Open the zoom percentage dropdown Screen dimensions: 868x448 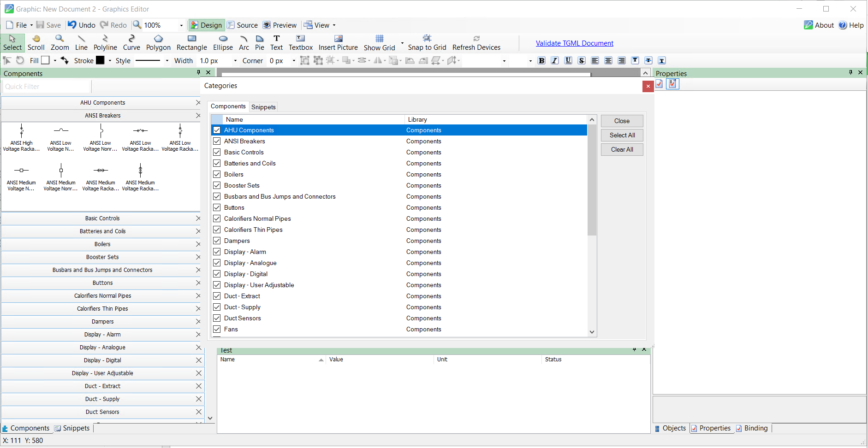pos(181,25)
